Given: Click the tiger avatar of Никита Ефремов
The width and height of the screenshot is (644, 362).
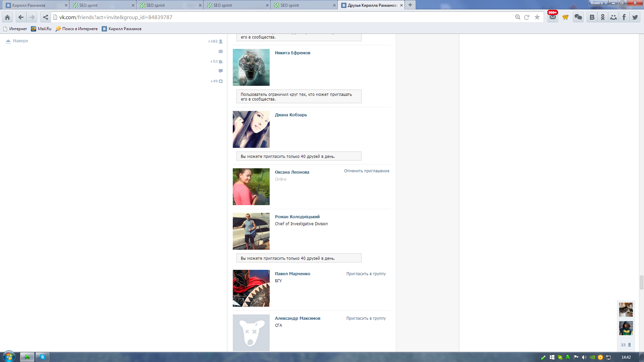Looking at the screenshot, I should [251, 67].
